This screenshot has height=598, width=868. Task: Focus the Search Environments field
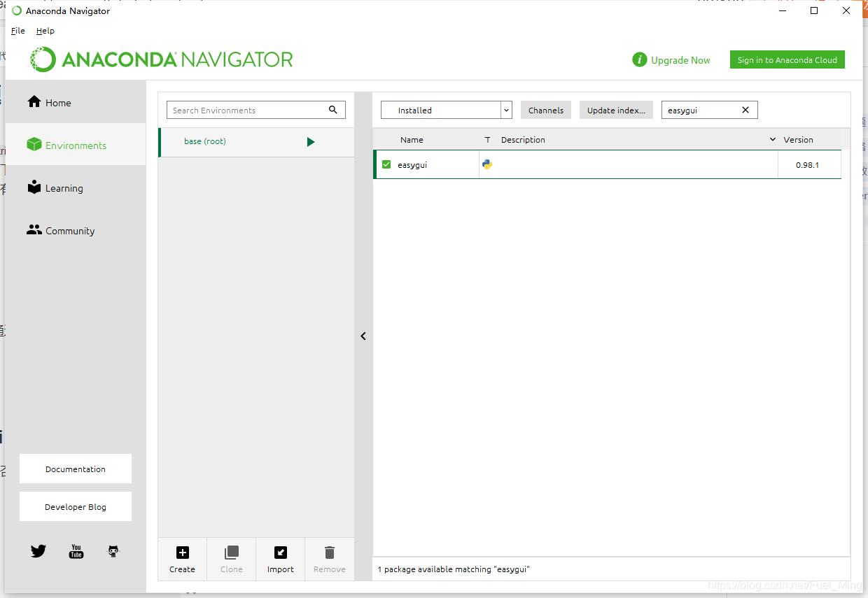(x=256, y=110)
